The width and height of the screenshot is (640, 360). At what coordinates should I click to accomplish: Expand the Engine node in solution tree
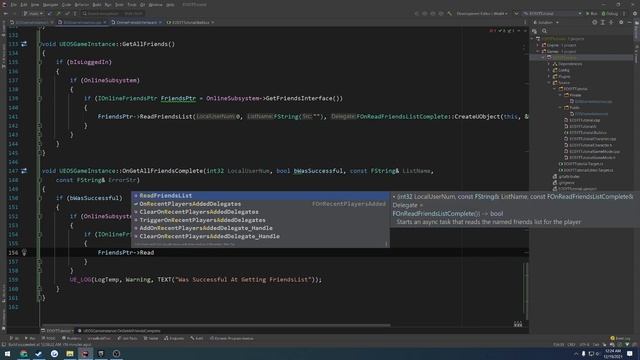point(539,45)
